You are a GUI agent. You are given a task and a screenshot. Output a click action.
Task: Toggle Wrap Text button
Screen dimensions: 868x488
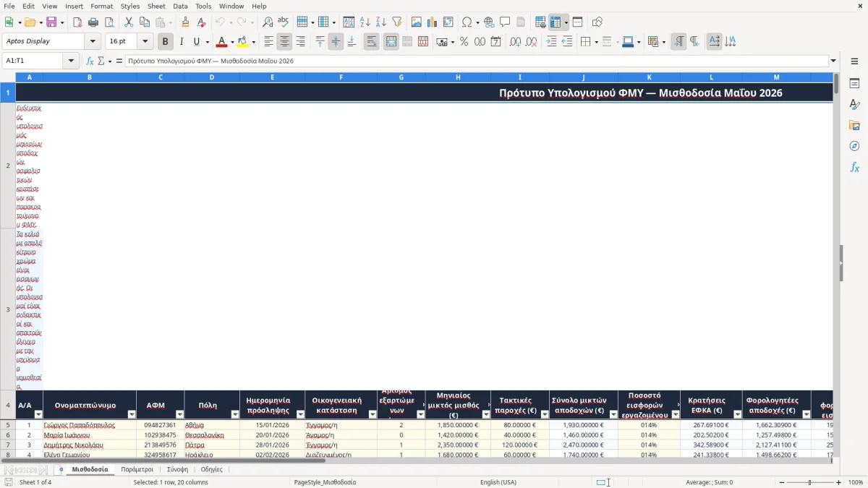[x=372, y=42]
